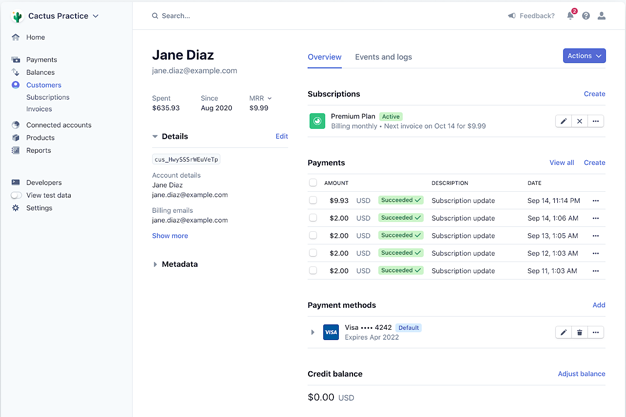
Task: Click the Active status badge
Action: pyautogui.click(x=390, y=117)
